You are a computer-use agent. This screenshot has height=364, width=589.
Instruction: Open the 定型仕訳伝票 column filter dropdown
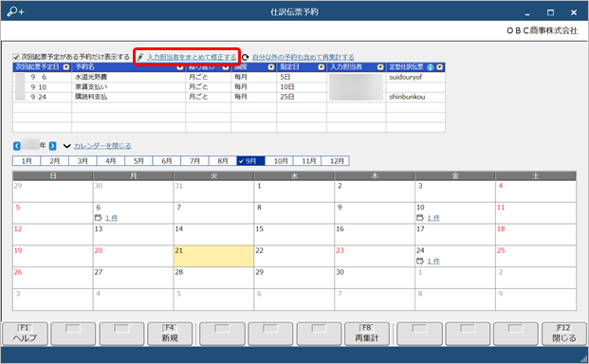(439, 67)
